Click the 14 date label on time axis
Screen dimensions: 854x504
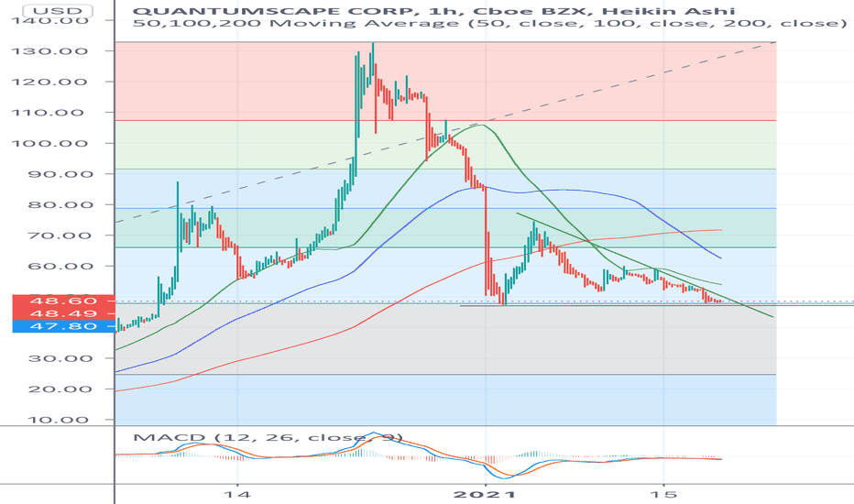coord(238,494)
